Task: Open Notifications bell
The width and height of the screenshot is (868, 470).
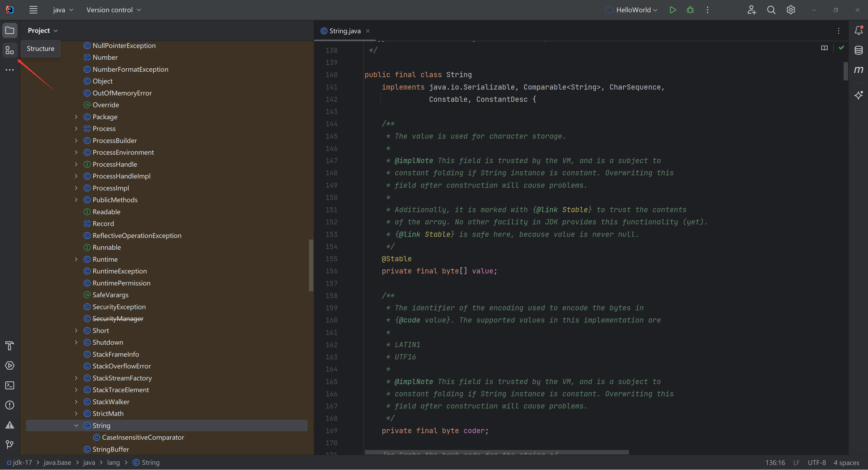Action: [859, 30]
